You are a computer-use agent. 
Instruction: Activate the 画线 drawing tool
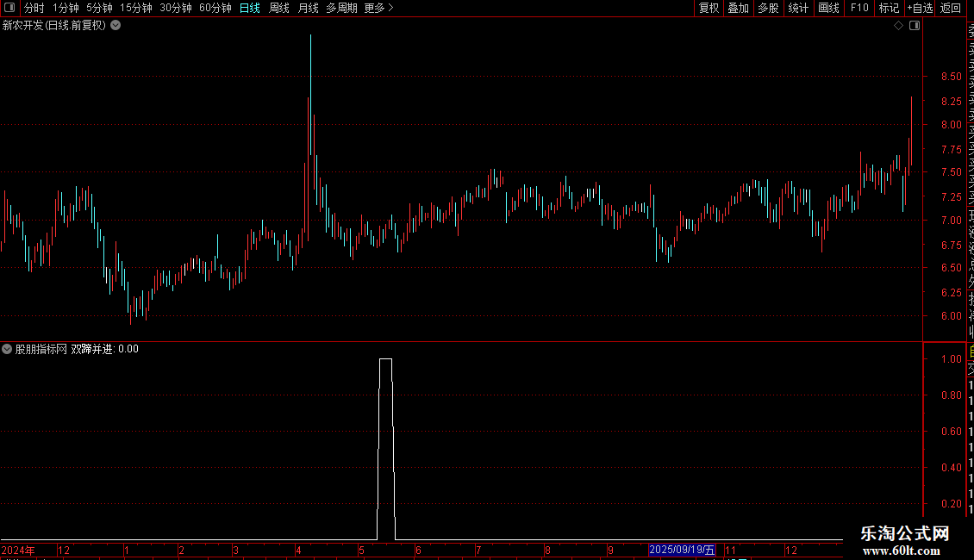click(828, 8)
